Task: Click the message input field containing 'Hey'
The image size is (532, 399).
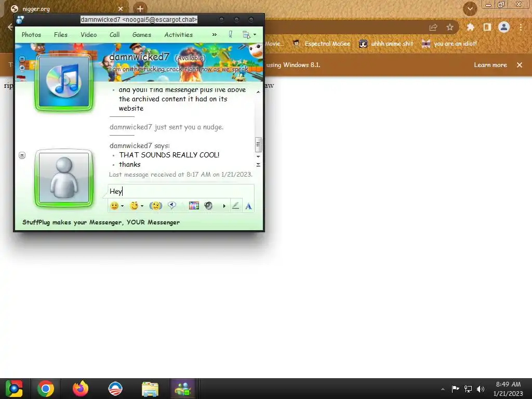Action: (181, 191)
